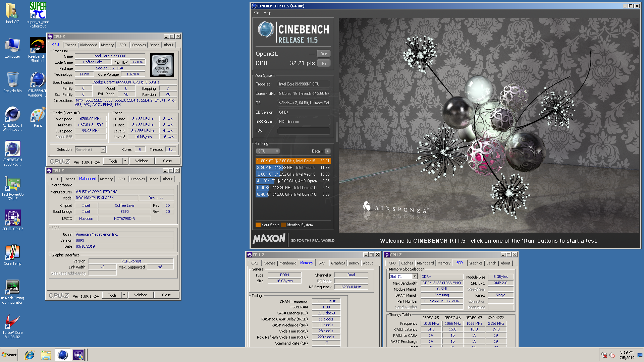Viewport: 644px width, 362px height.
Task: Click Validate in Mainboard CPU-Z window
Action: [x=141, y=295]
